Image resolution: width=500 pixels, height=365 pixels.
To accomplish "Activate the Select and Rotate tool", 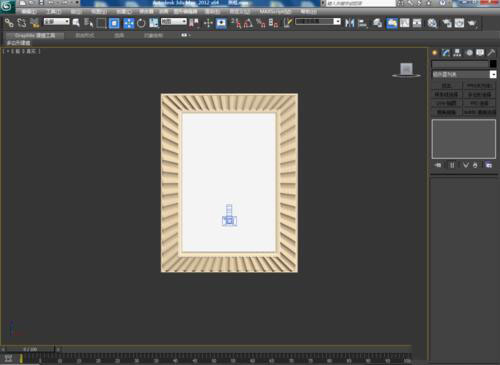I will (x=141, y=23).
